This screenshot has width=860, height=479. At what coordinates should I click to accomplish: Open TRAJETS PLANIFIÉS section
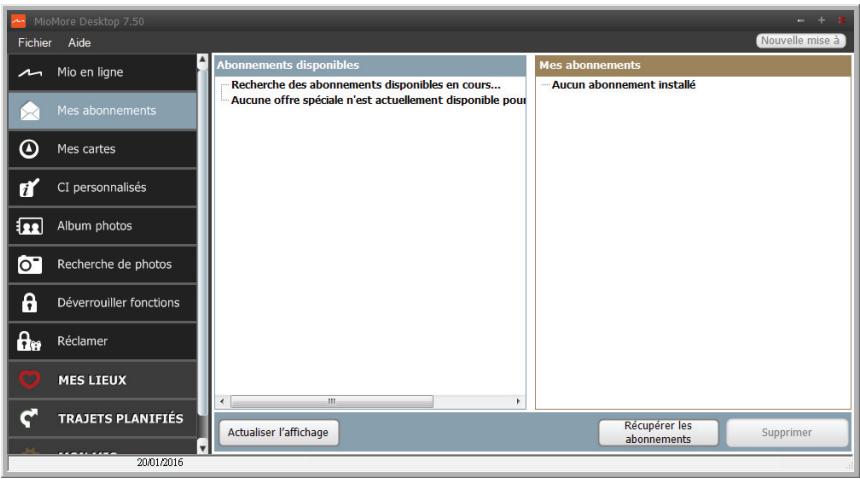click(x=103, y=418)
